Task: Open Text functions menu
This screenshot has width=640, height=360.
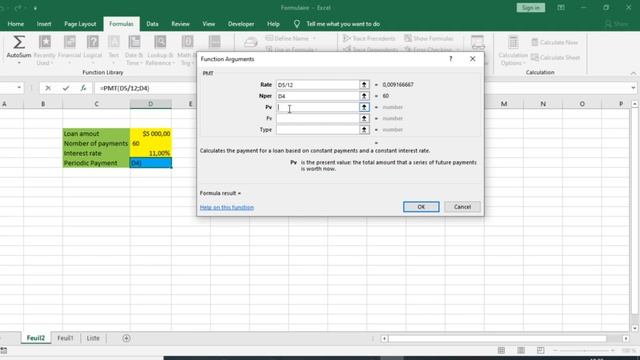Action: click(x=113, y=51)
